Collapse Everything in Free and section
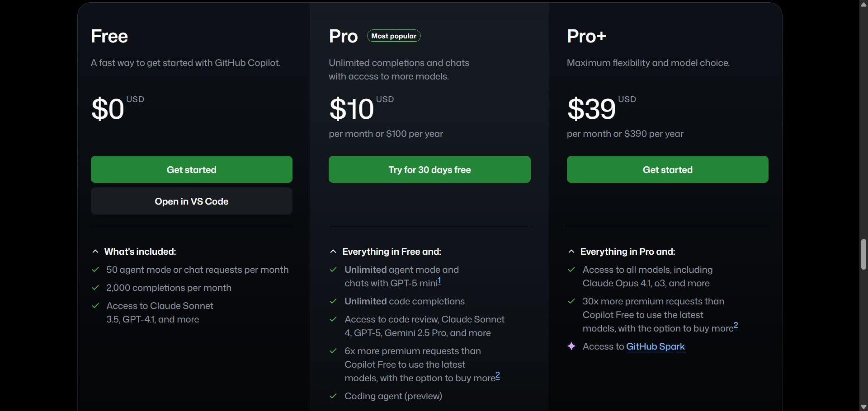Screen dimensions: 868x411 pos(333,252)
